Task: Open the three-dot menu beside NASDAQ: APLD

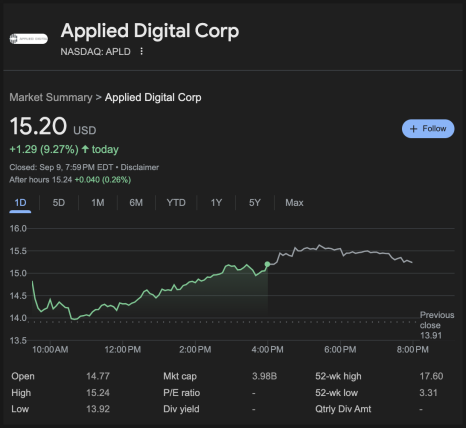Action: [142, 51]
